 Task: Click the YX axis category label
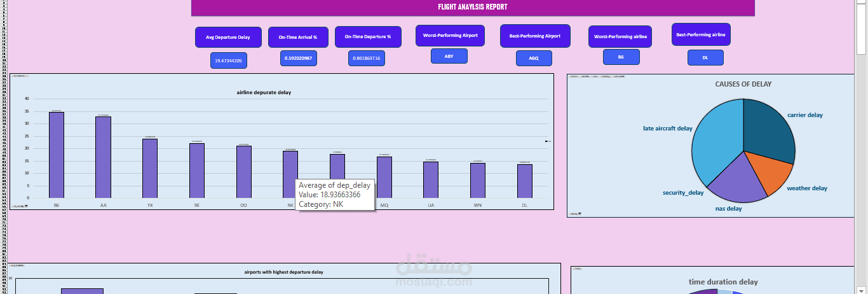click(x=150, y=206)
